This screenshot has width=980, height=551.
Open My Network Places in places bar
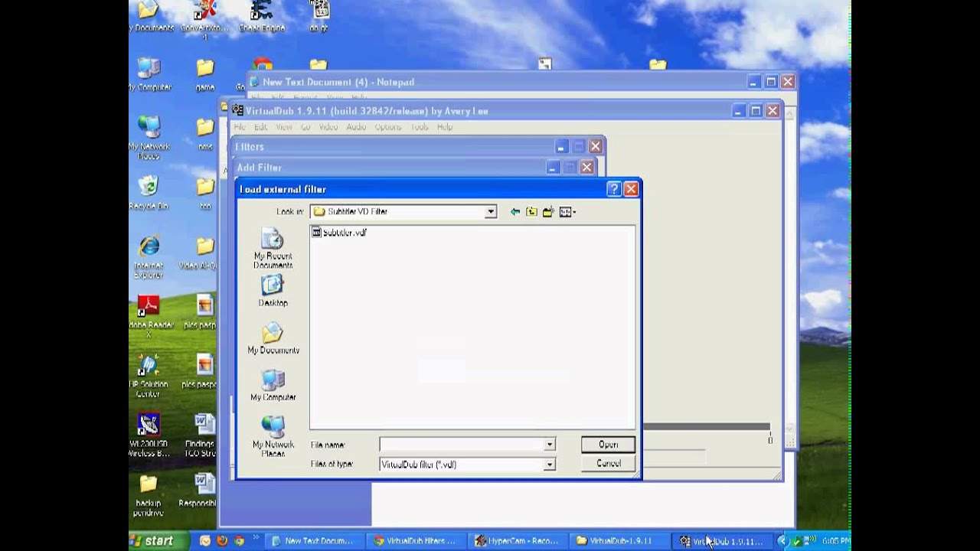273,436
